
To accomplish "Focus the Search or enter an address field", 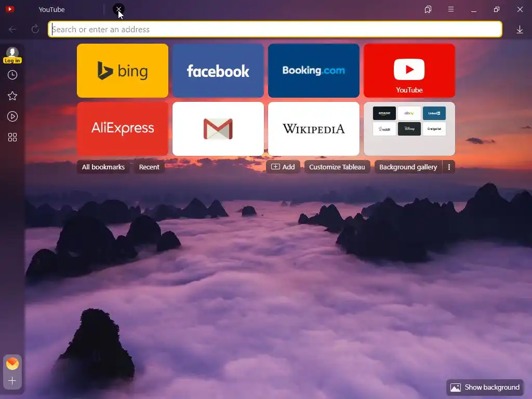I will (x=275, y=29).
